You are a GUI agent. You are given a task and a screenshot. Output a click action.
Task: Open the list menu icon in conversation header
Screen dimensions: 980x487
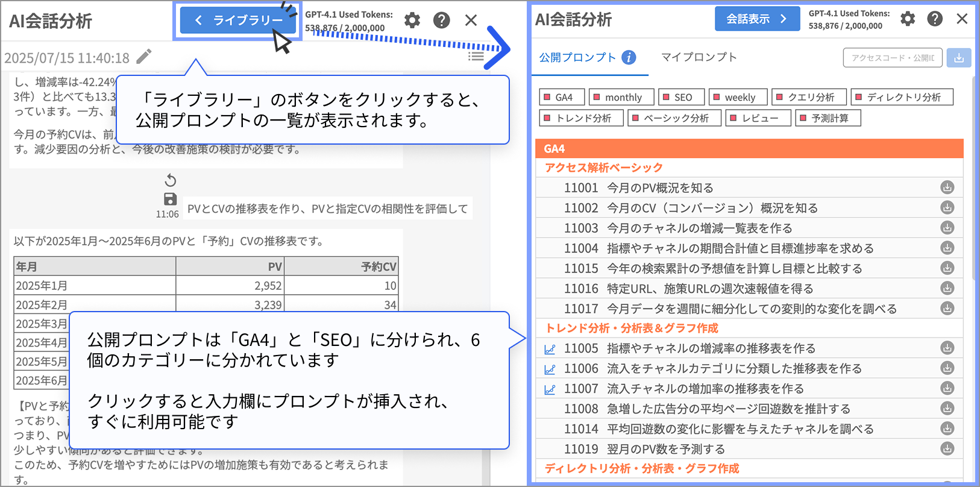(x=476, y=56)
